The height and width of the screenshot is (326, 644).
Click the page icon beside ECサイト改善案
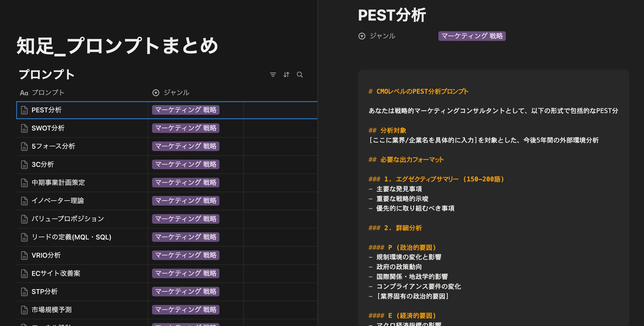(x=24, y=273)
